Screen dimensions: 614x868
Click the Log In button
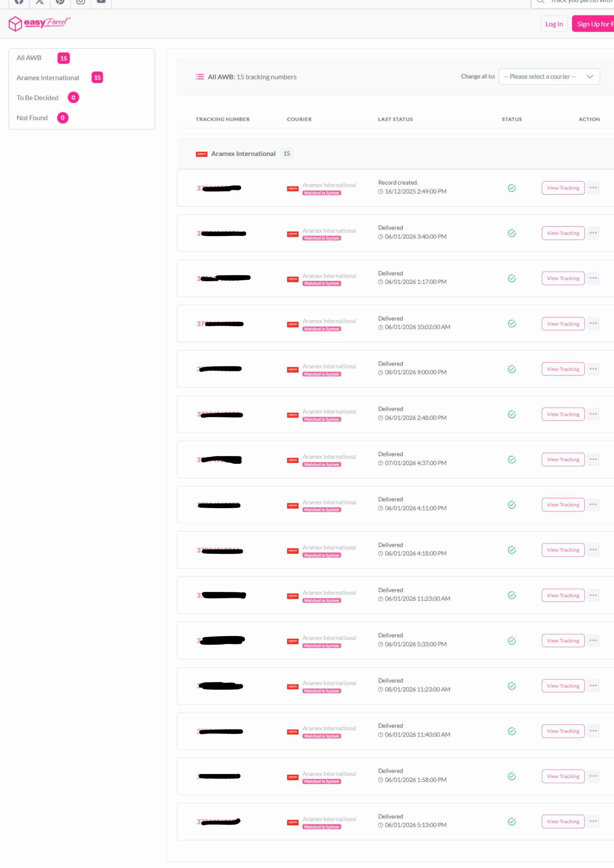[554, 24]
